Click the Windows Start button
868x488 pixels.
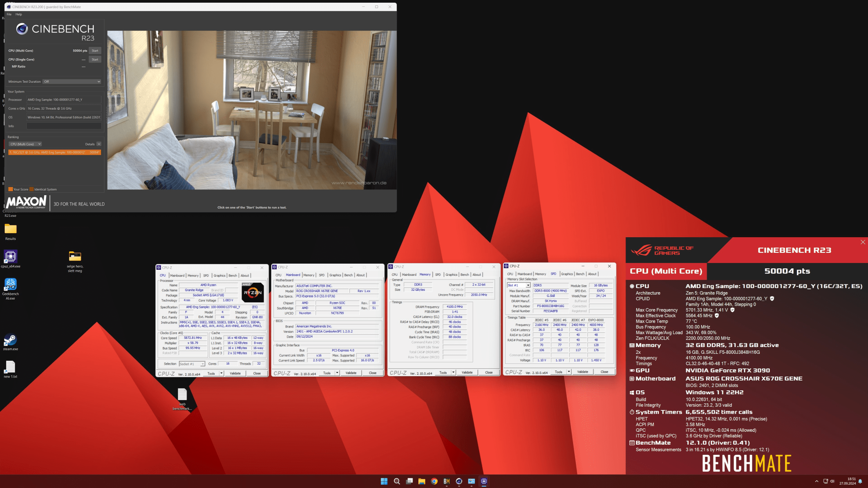[x=384, y=481]
